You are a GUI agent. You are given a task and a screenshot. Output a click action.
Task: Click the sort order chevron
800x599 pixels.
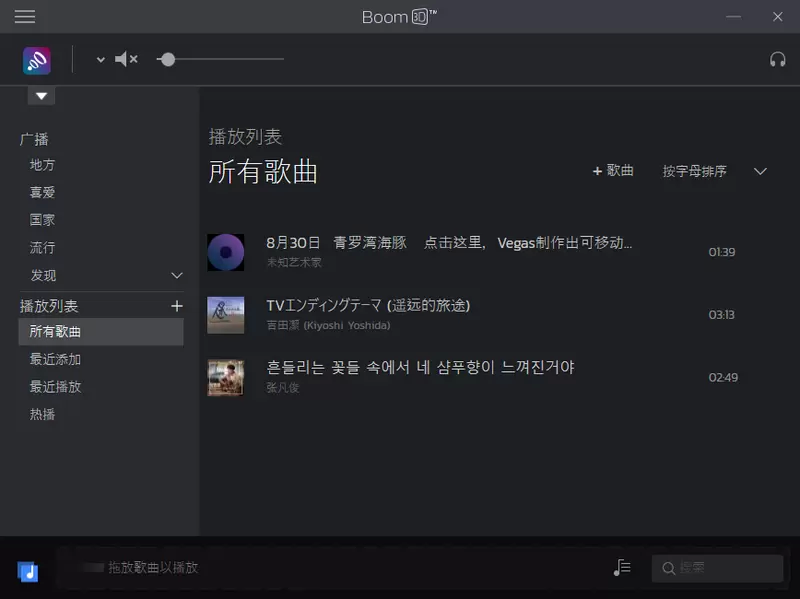(x=760, y=171)
